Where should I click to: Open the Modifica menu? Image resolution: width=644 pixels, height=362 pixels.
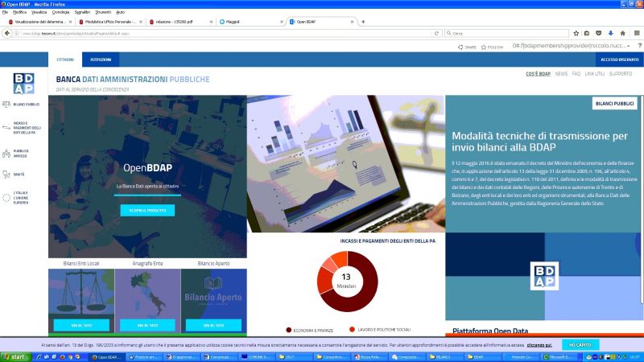[19, 12]
